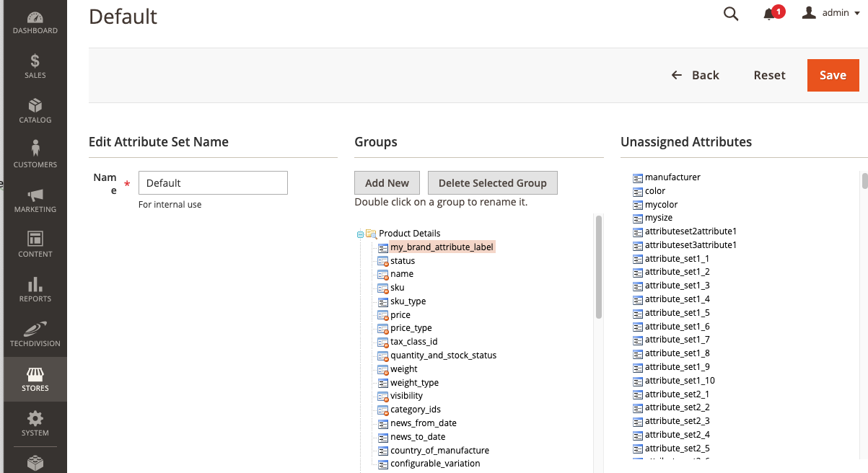Viewport: 868px width, 473px height.
Task: Click the visibility attribute icon
Action: [383, 397]
